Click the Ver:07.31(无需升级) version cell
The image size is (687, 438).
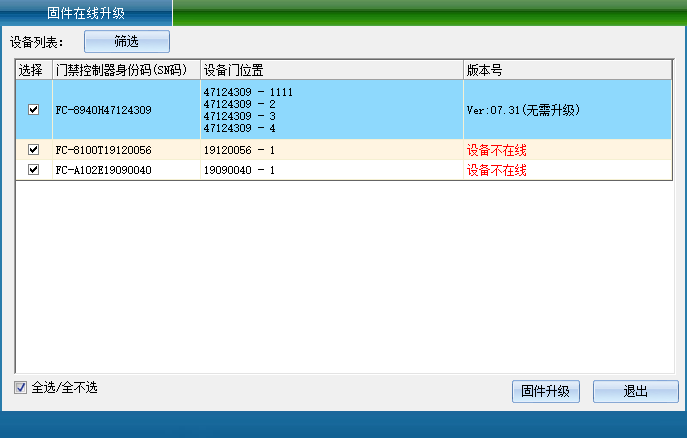523,110
